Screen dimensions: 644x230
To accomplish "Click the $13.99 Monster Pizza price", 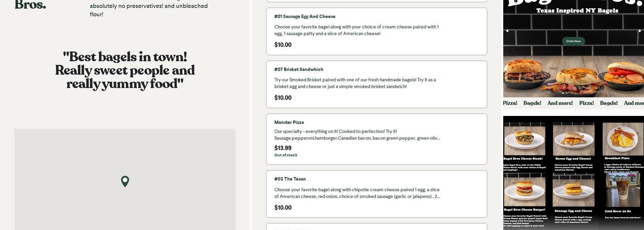I will (283, 148).
